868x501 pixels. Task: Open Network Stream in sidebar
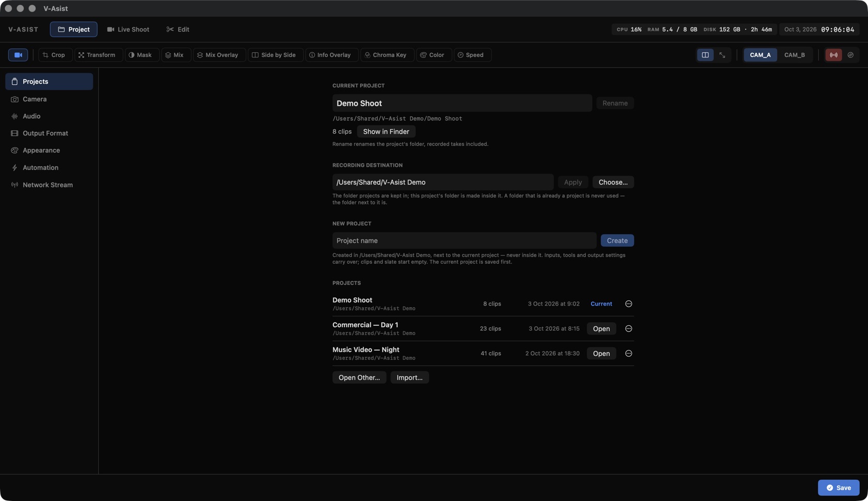point(49,185)
